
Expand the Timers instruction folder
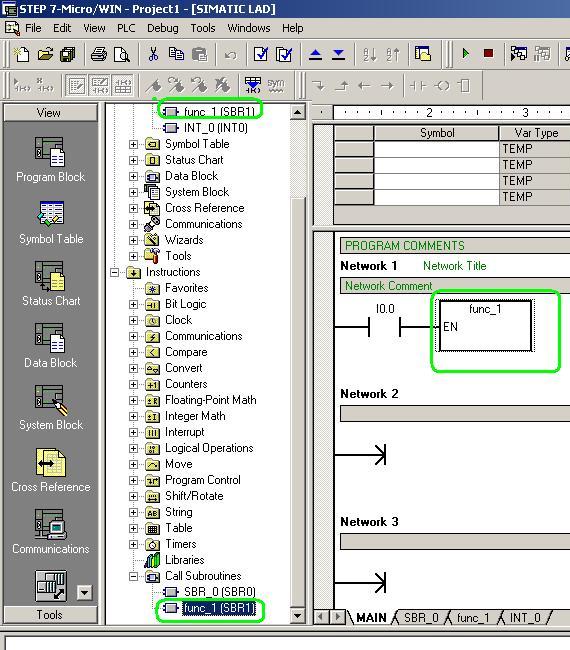pos(133,544)
